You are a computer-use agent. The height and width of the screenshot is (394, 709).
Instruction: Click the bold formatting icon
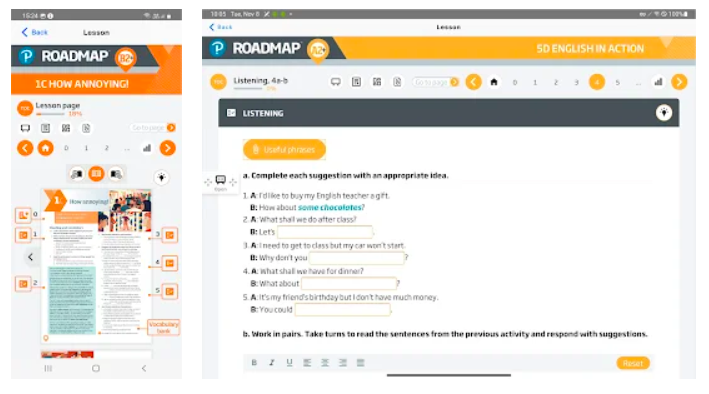254,362
